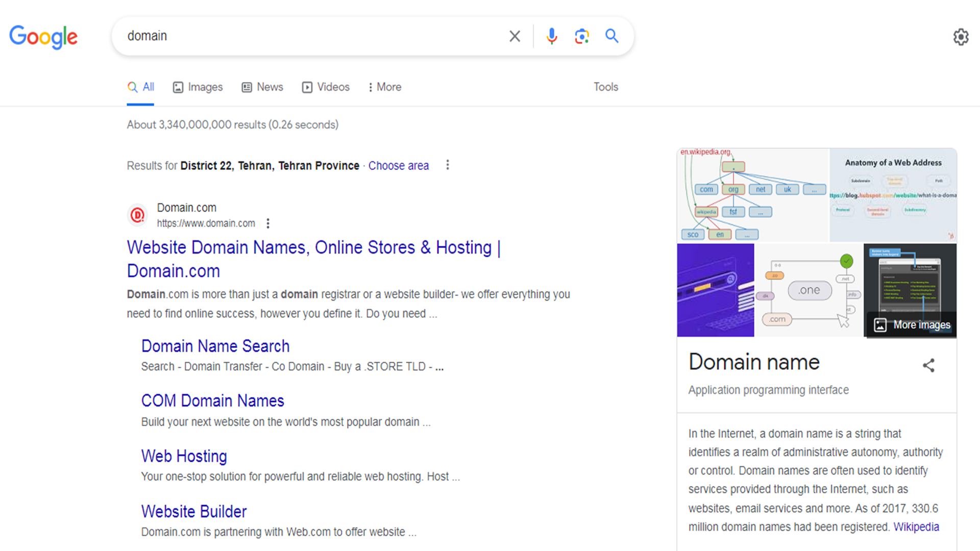This screenshot has width=980, height=551.
Task: Open the Tools menu
Action: (x=606, y=87)
